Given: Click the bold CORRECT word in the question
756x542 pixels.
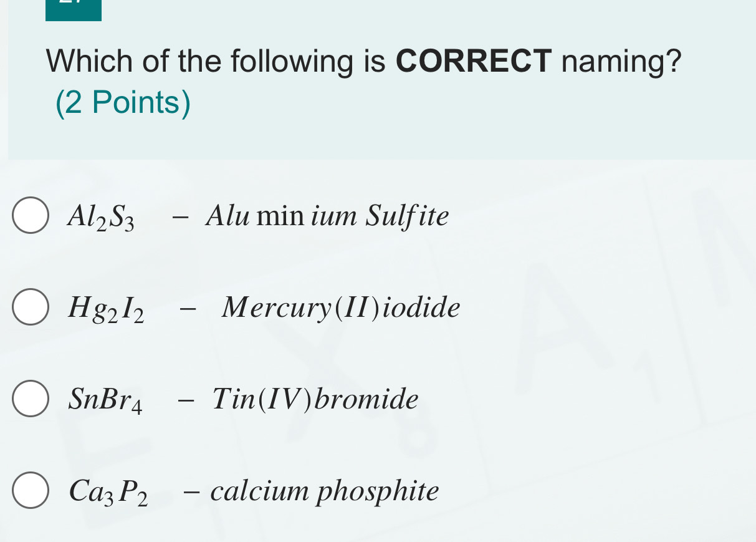Looking at the screenshot, I should pyautogui.click(x=474, y=60).
